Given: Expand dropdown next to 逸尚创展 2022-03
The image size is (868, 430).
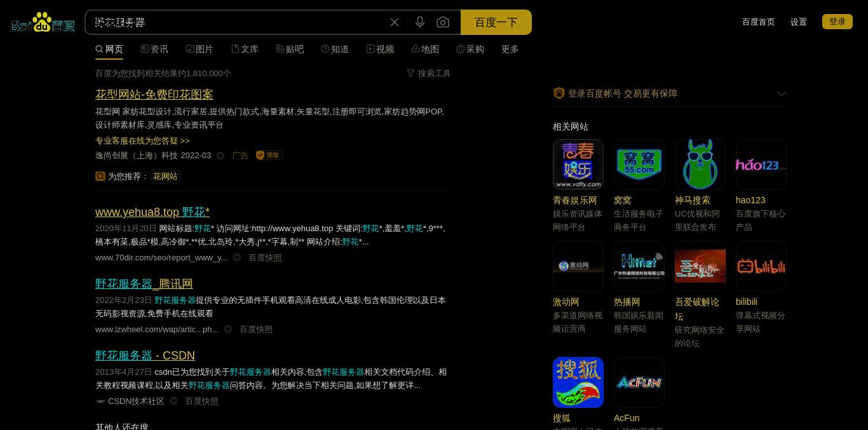Looking at the screenshot, I should 220,156.
